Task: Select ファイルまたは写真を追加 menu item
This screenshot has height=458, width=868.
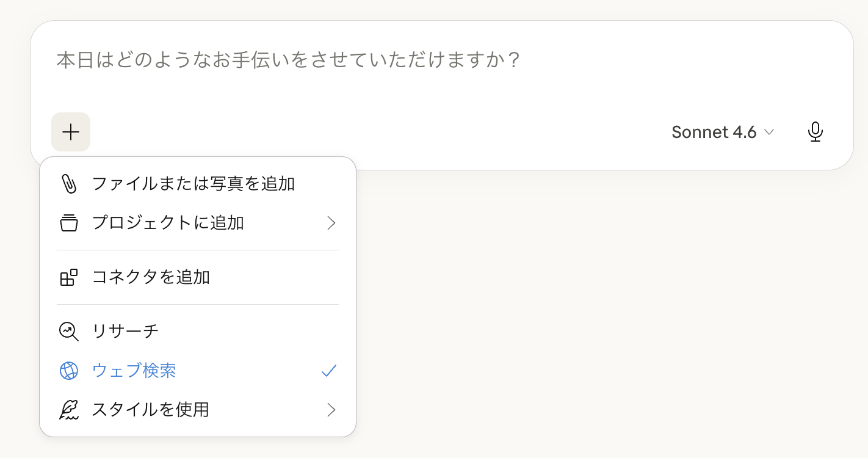Action: point(193,184)
